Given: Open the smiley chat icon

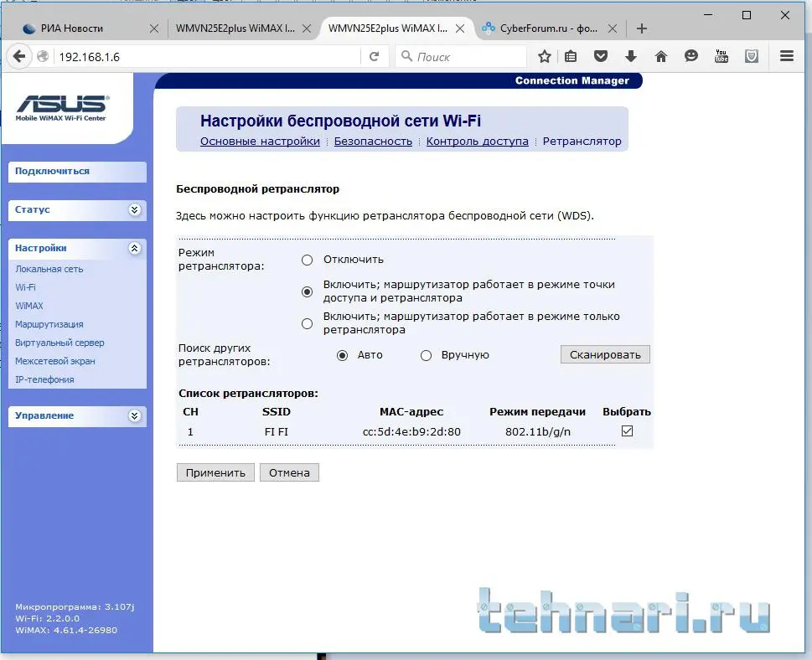Looking at the screenshot, I should (690, 56).
